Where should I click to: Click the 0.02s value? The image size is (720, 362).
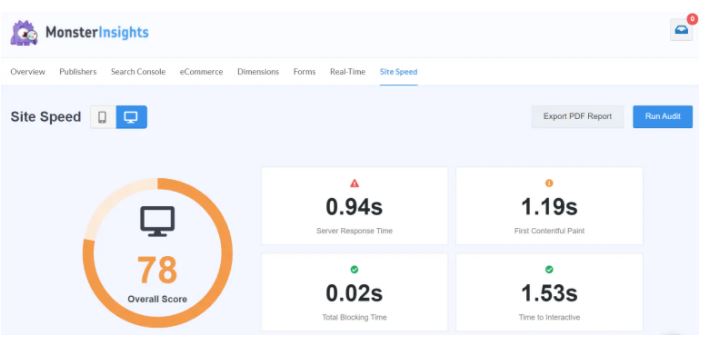[x=354, y=293]
